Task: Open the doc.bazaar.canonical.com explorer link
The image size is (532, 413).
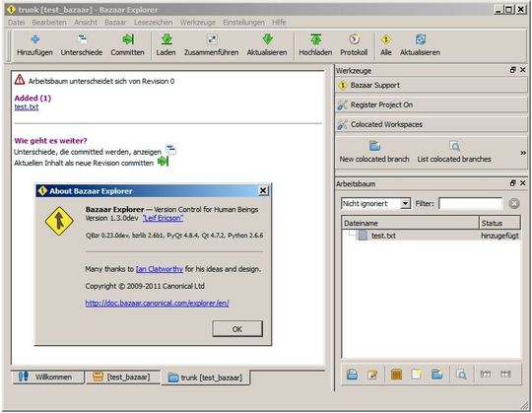Action: (x=157, y=303)
